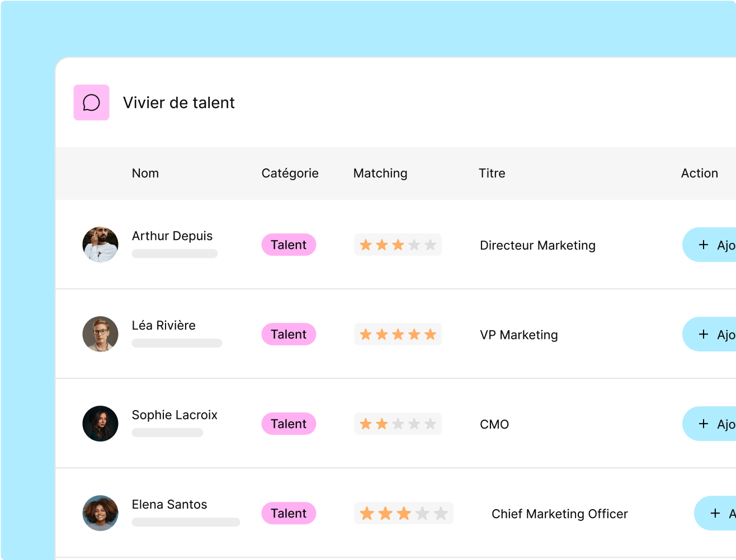Click Léa Rivière's avatar picture

100,334
